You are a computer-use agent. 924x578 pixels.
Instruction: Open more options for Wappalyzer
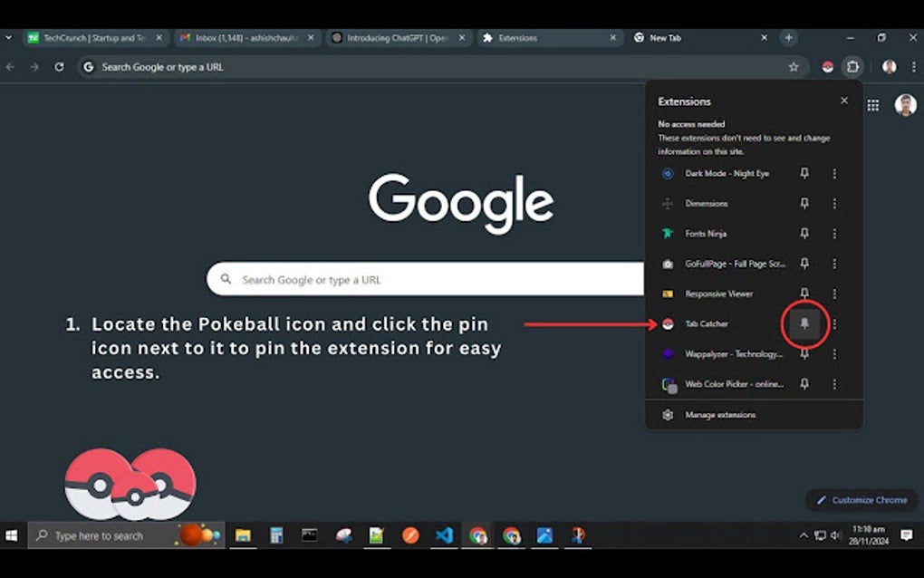(x=834, y=353)
